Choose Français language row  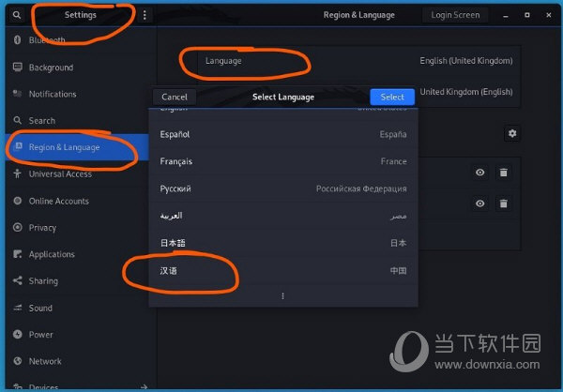[283, 161]
